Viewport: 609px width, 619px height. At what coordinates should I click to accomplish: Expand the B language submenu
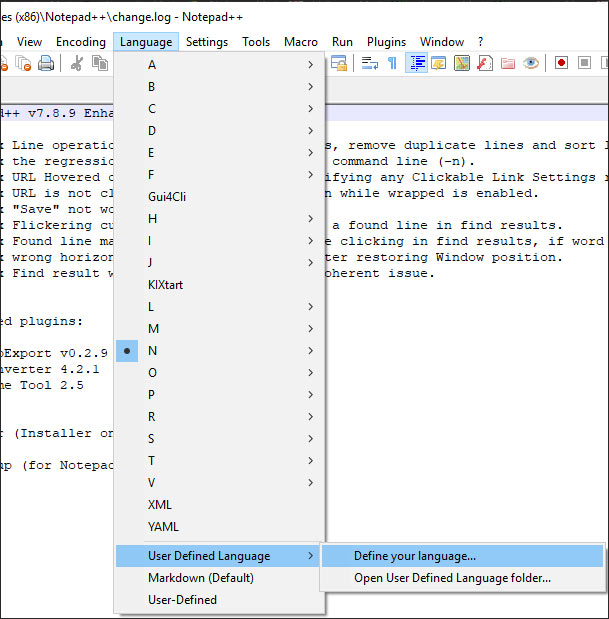(219, 87)
